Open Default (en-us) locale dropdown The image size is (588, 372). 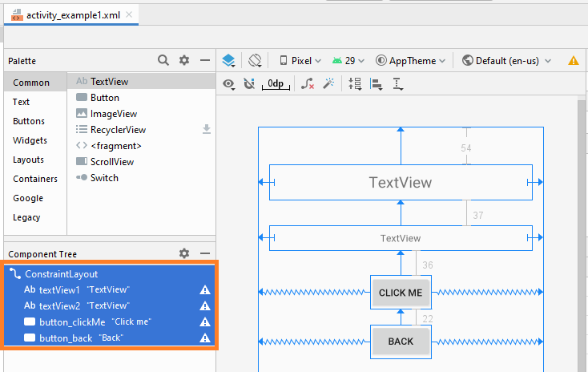[506, 60]
